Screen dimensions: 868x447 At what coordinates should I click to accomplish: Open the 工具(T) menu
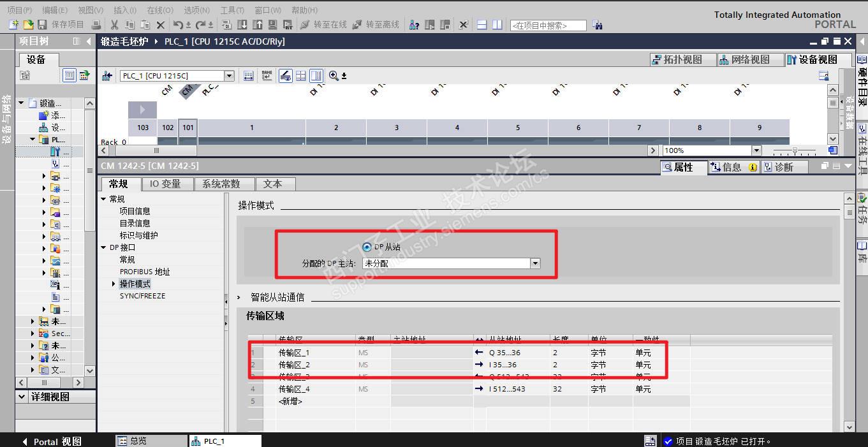click(x=232, y=10)
